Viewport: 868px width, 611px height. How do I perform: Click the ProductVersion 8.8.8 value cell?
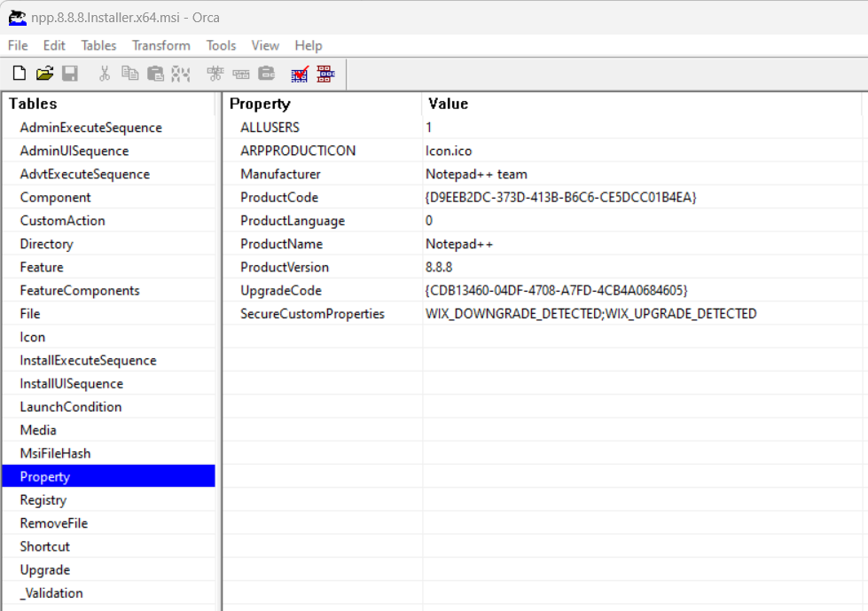pos(439,267)
